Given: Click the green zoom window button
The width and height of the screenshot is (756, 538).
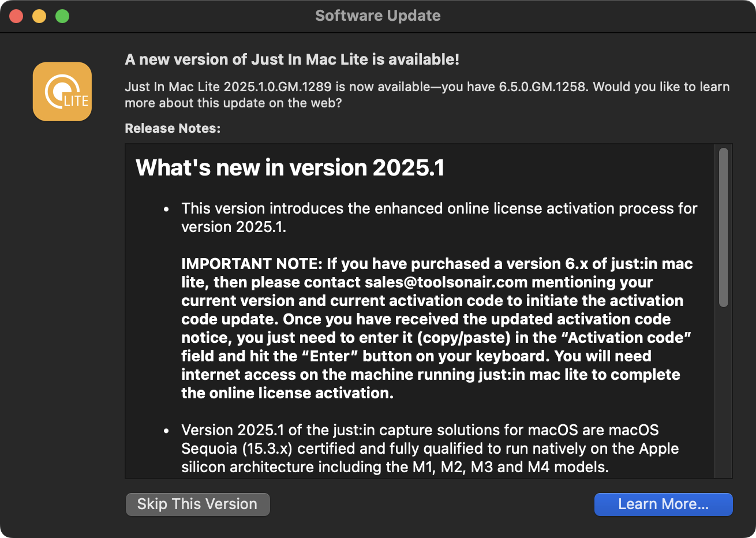Looking at the screenshot, I should (x=62, y=16).
